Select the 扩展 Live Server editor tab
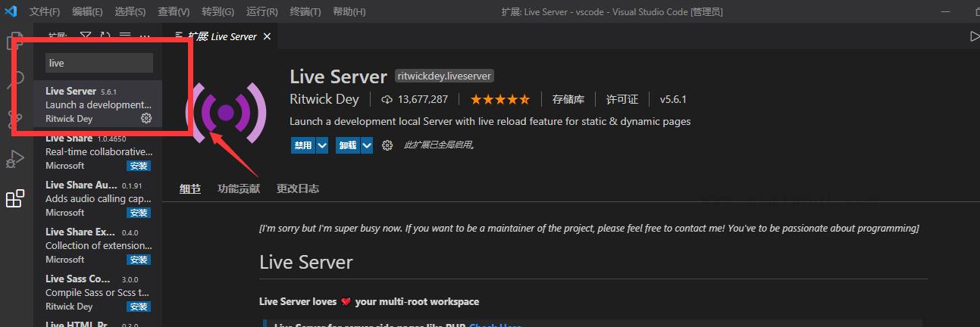980x327 pixels. coord(221,36)
